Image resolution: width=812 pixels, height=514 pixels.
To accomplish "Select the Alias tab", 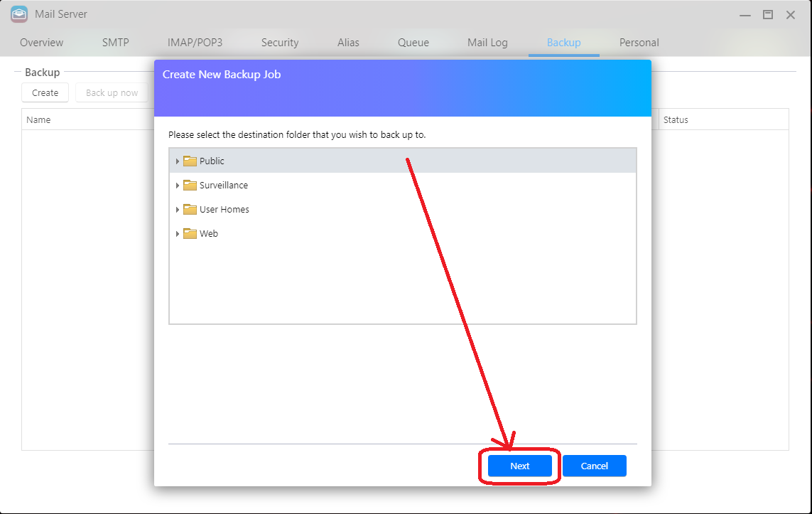I will [348, 43].
